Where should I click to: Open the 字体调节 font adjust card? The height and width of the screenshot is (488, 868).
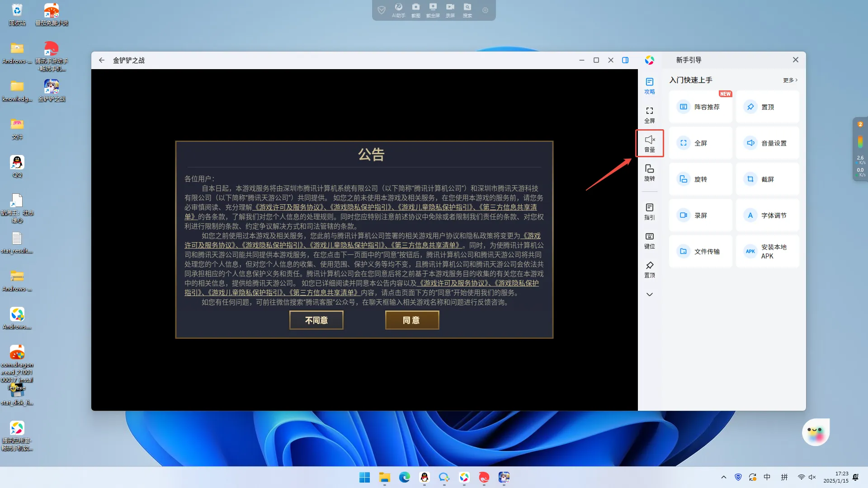click(767, 216)
